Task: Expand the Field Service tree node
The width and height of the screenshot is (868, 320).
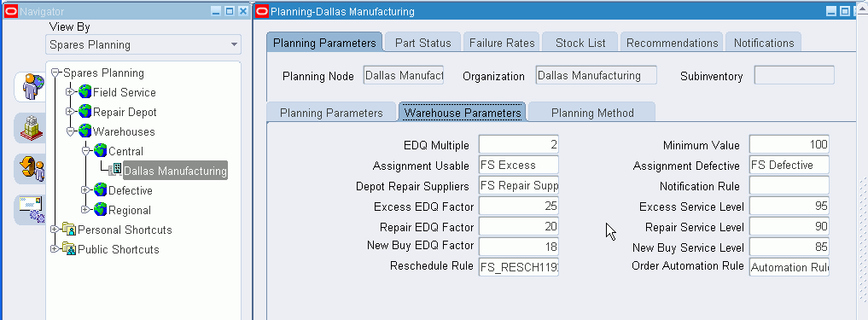Action: [x=70, y=92]
